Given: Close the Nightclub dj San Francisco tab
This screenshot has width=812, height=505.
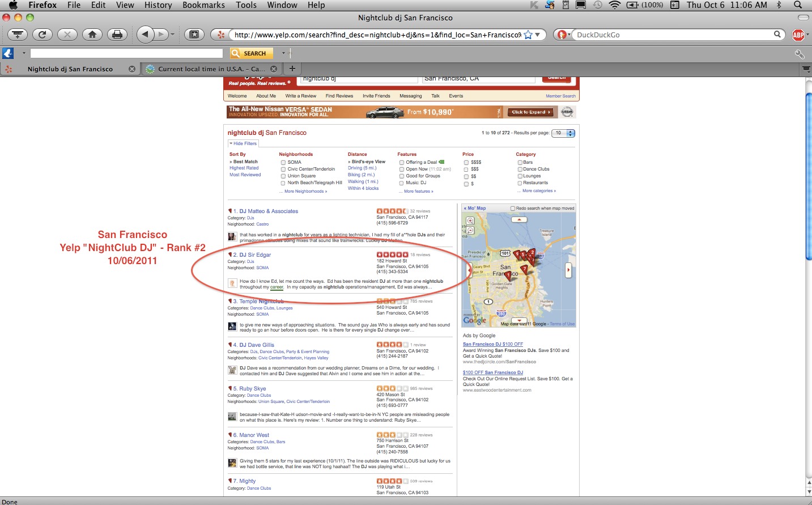Looking at the screenshot, I should click(132, 69).
